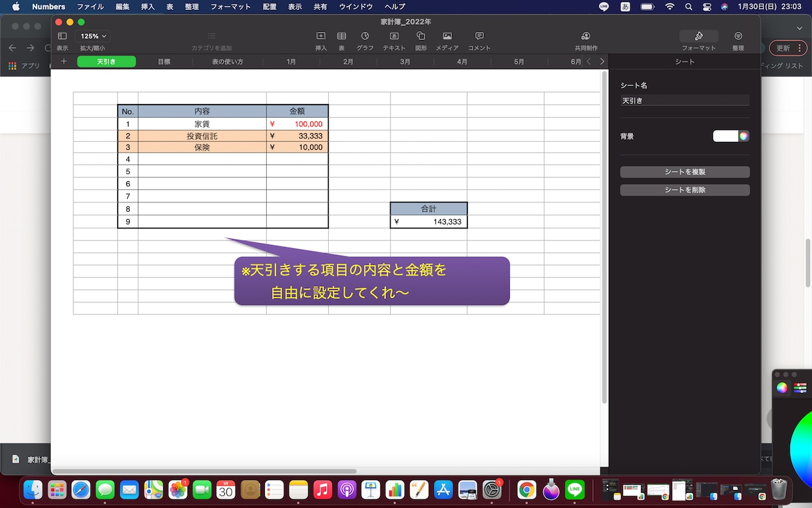Screen dimensions: 812x508
Task: Open the 表示 view options icon in toolbar
Action: [62, 36]
